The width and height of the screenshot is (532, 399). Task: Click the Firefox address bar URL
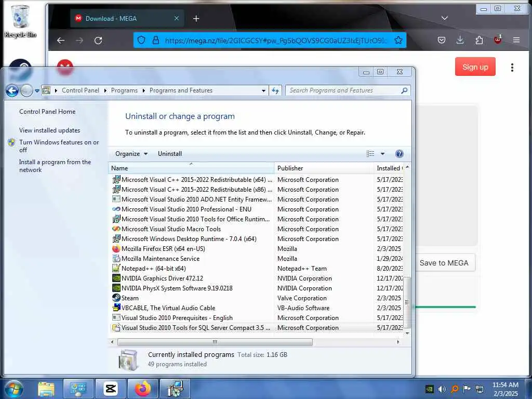pos(275,41)
